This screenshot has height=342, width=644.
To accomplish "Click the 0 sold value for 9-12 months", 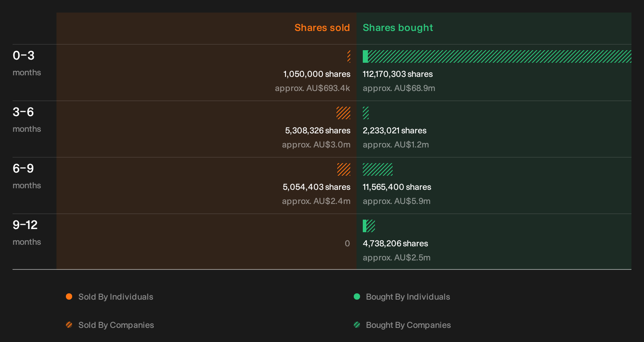I will (347, 244).
